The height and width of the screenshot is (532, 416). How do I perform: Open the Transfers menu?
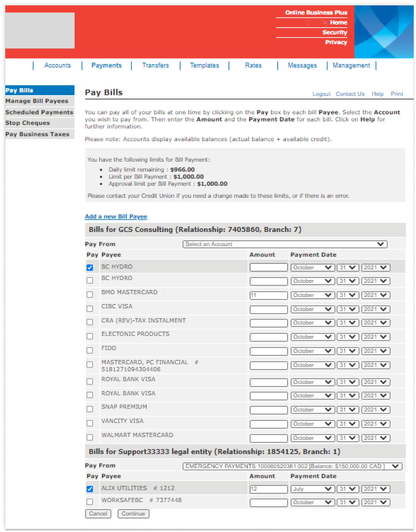(155, 65)
